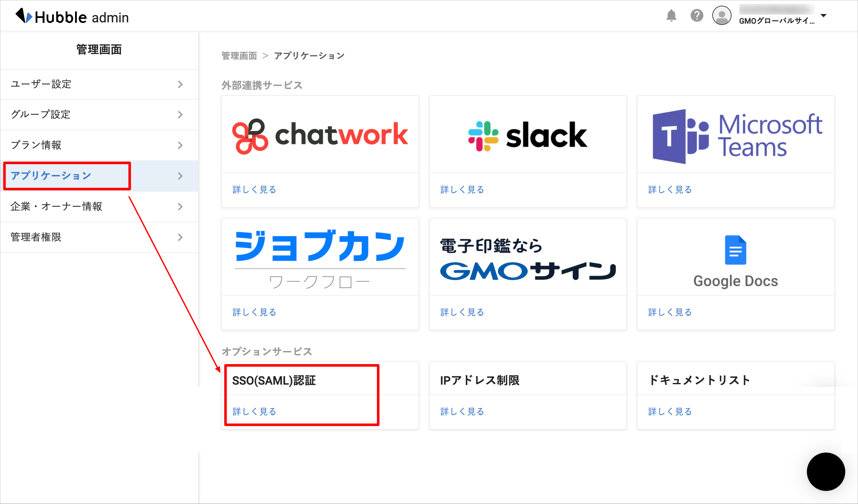View details for Microsoft Teams integration
Screen dimensions: 858x504
point(670,189)
